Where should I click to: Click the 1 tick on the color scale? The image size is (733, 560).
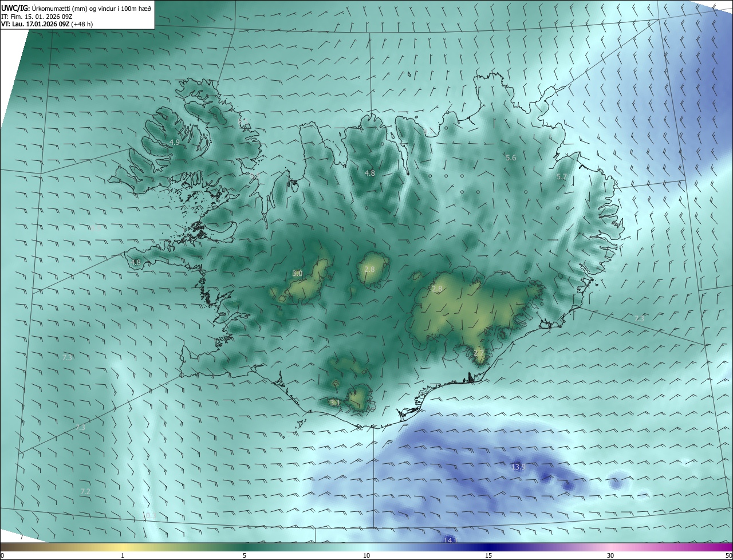tap(123, 555)
